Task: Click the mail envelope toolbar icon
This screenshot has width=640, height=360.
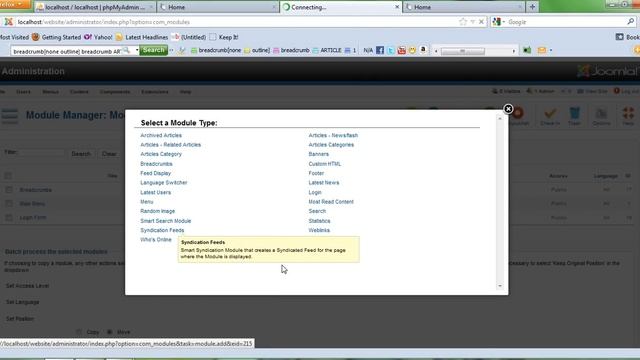Action: click(542, 50)
